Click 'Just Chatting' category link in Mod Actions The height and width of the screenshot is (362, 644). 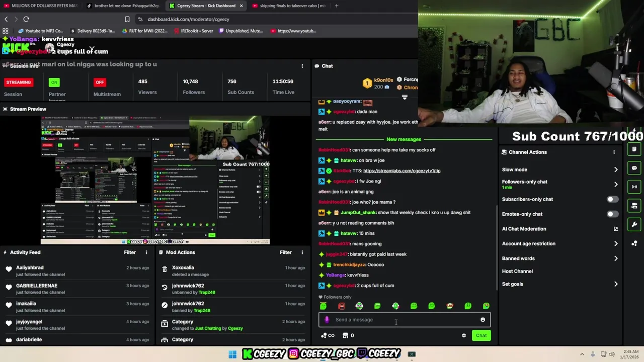tap(208, 328)
